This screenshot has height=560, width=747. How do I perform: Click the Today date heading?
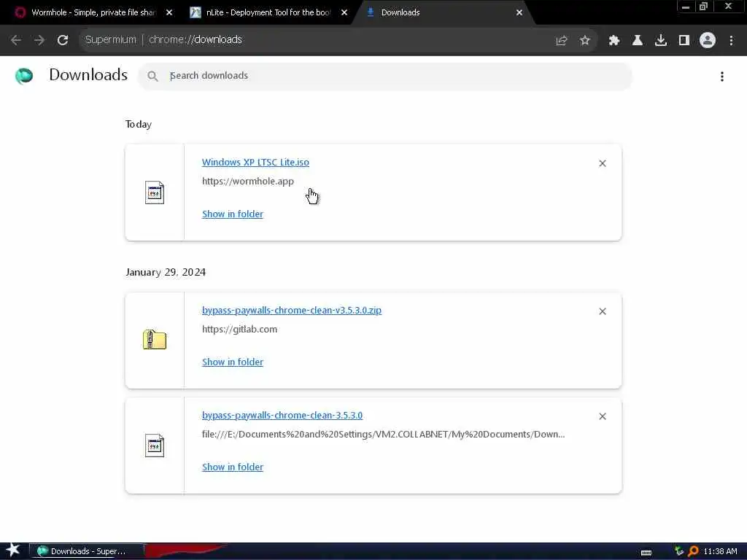coord(139,124)
